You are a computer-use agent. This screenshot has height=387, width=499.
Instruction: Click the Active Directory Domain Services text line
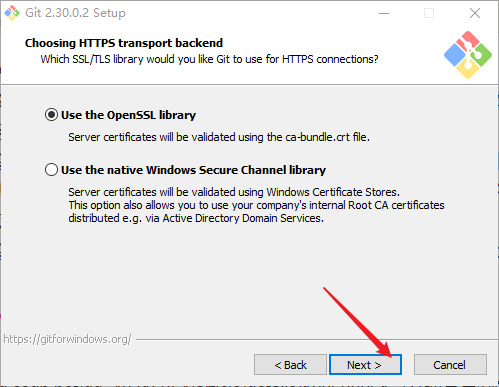pos(196,218)
